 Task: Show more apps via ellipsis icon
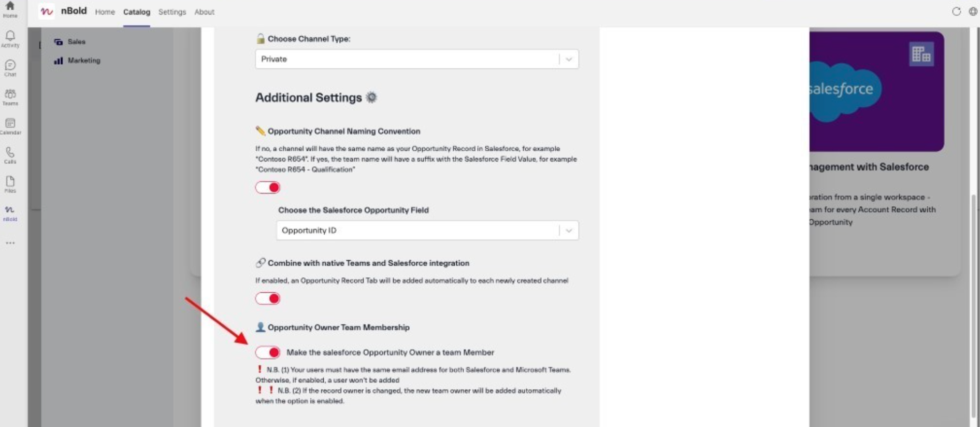click(x=10, y=243)
